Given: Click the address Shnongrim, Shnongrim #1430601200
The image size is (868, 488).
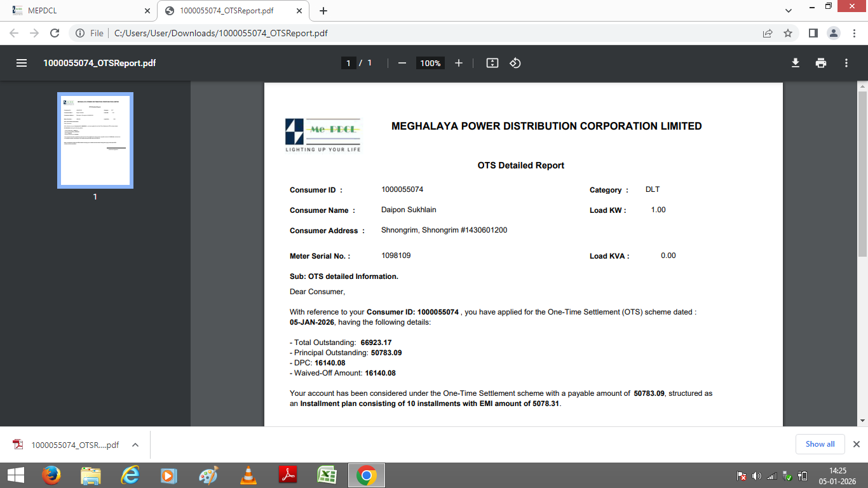Looking at the screenshot, I should point(444,230).
